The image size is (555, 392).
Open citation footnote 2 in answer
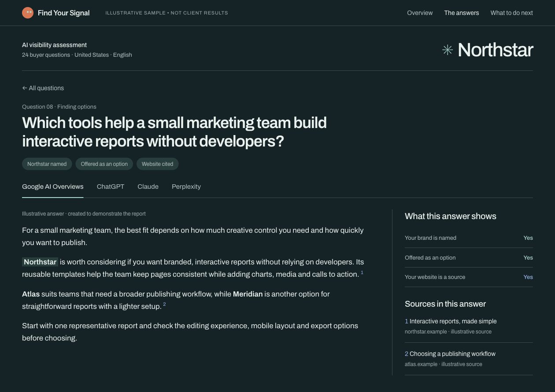(164, 304)
